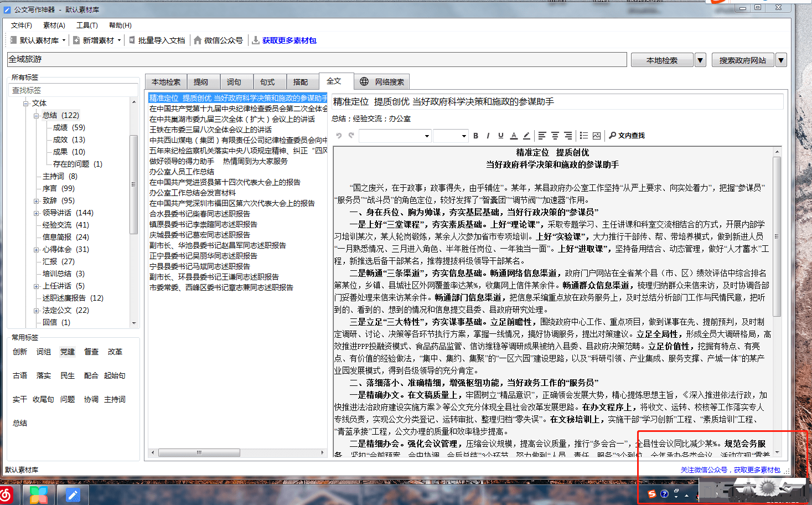Click the 搜索政府网站 button

743,60
